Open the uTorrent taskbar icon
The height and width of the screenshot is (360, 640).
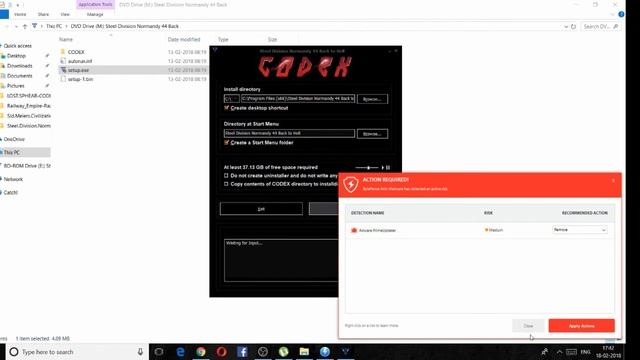[283, 352]
